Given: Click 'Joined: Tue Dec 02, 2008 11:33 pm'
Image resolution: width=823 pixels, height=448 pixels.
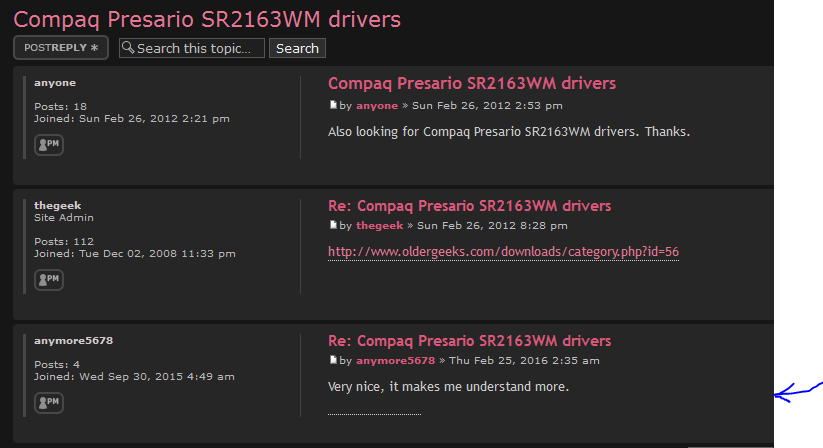Looking at the screenshot, I should 135,253.
